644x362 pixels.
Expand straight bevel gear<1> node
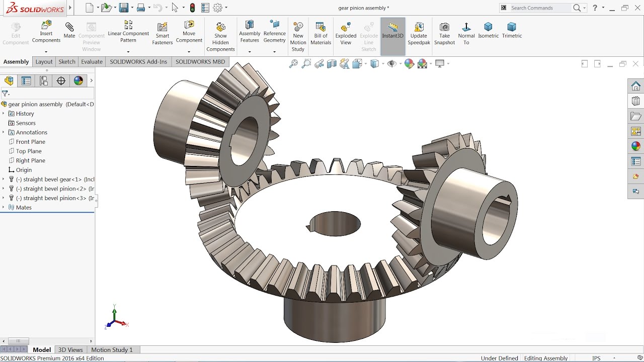3,179
